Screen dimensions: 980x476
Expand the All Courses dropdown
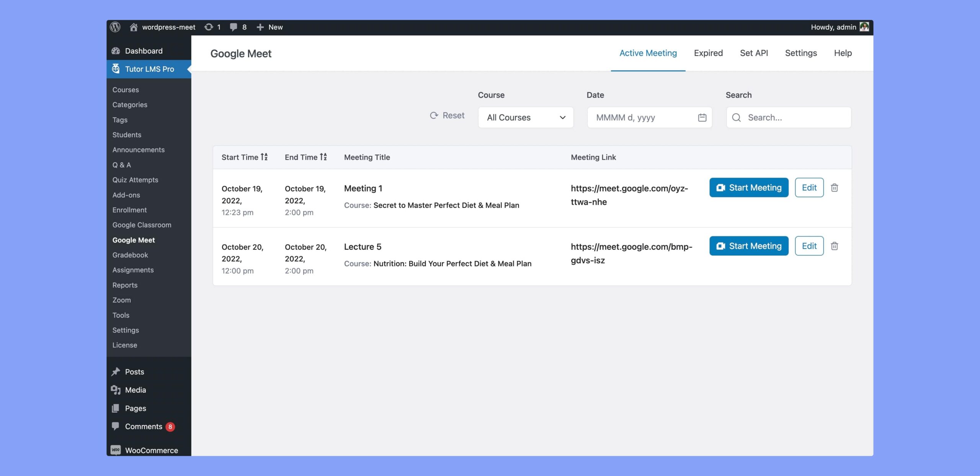(x=526, y=118)
